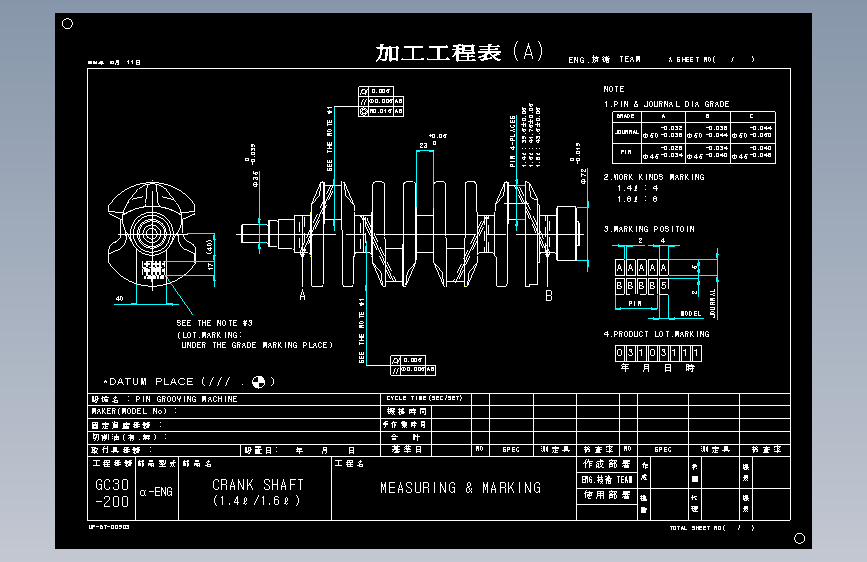Click the PIN GROOVING MACHINE equipment name text
This screenshot has width=867, height=562.
tap(186, 399)
